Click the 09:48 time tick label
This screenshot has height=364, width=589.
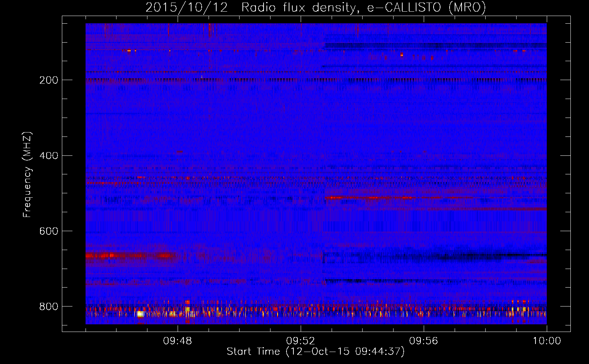click(x=177, y=341)
